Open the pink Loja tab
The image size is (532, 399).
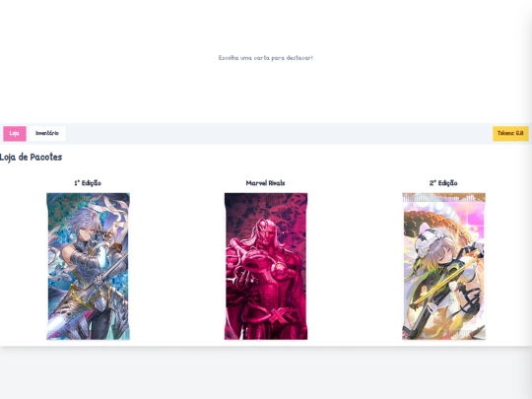pos(15,133)
